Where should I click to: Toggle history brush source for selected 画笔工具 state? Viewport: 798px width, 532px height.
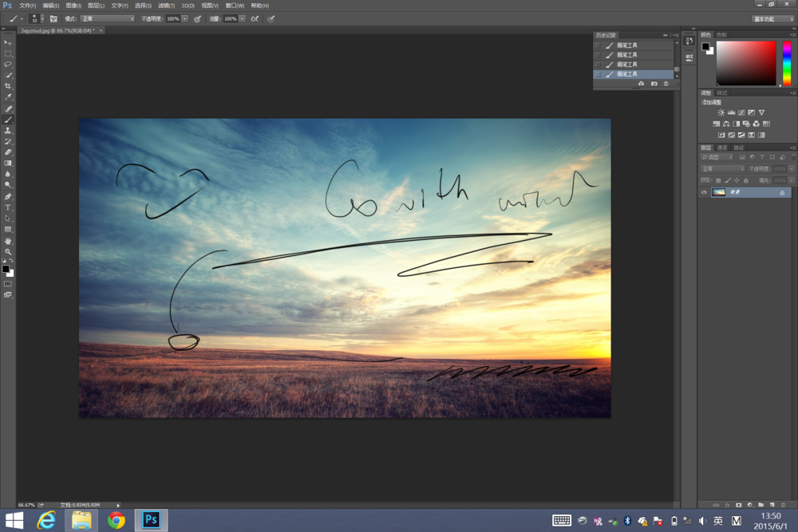[x=598, y=74]
